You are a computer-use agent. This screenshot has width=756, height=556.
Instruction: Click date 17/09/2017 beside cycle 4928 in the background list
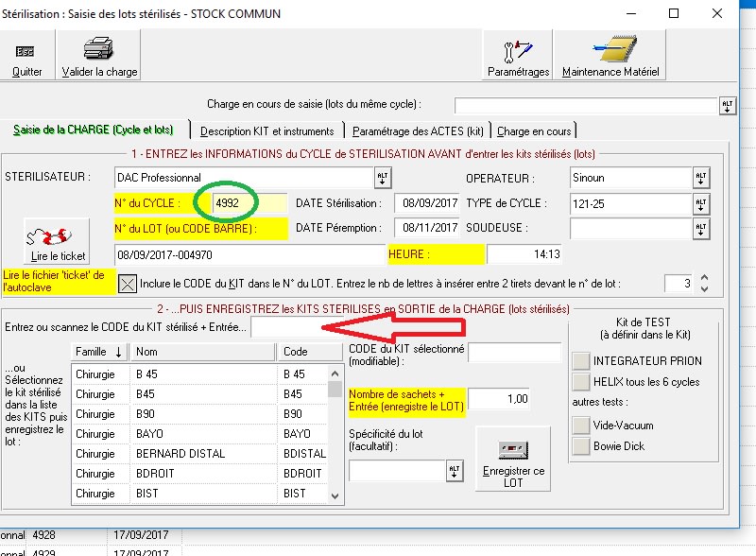(141, 535)
